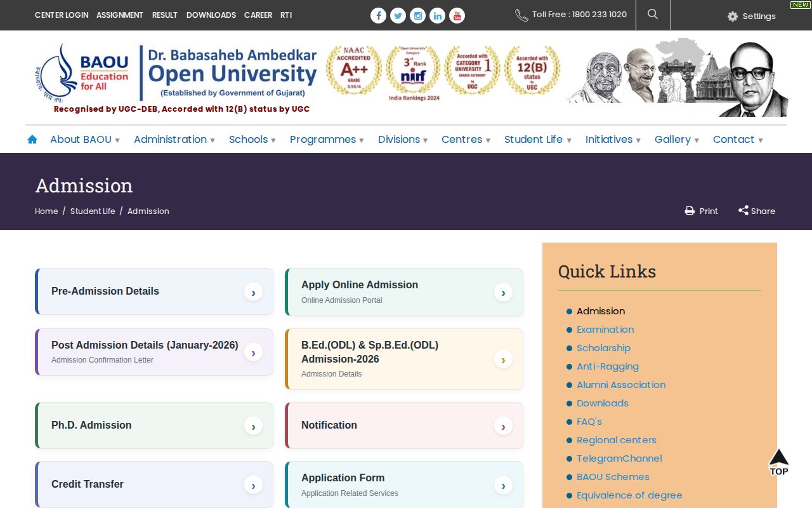The width and height of the screenshot is (812, 508).
Task: Click arrow on Apply Online Admission card
Action: coord(503,292)
